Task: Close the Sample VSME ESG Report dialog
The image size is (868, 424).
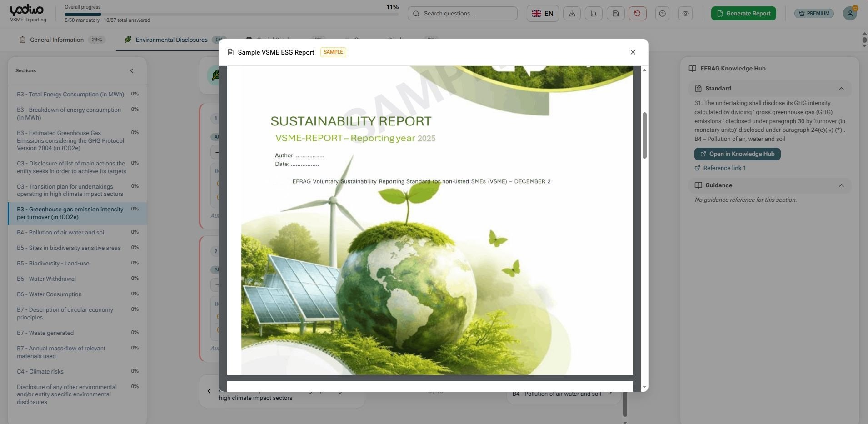Action: [633, 52]
